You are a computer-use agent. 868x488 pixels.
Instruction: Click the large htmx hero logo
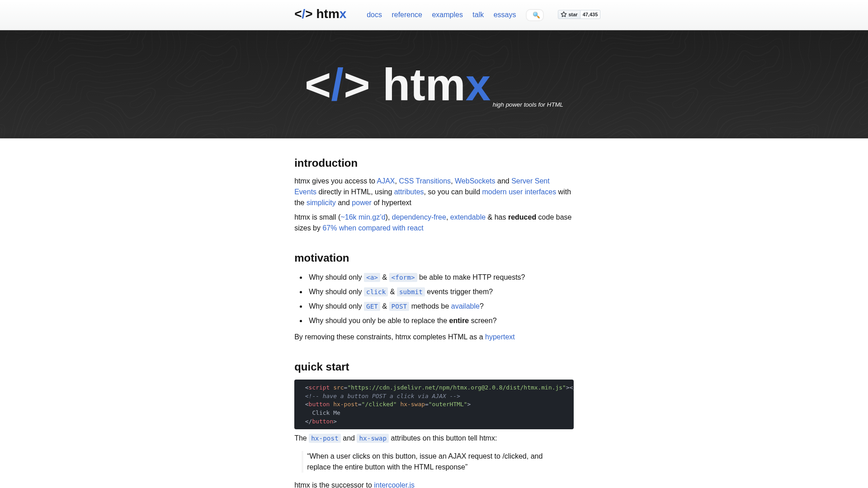point(398,84)
